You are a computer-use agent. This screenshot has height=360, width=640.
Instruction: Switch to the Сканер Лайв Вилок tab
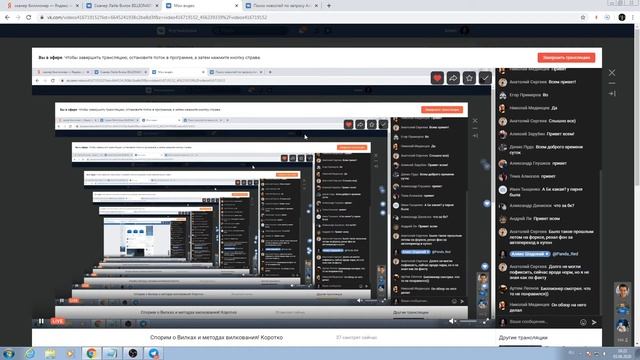(x=121, y=6)
